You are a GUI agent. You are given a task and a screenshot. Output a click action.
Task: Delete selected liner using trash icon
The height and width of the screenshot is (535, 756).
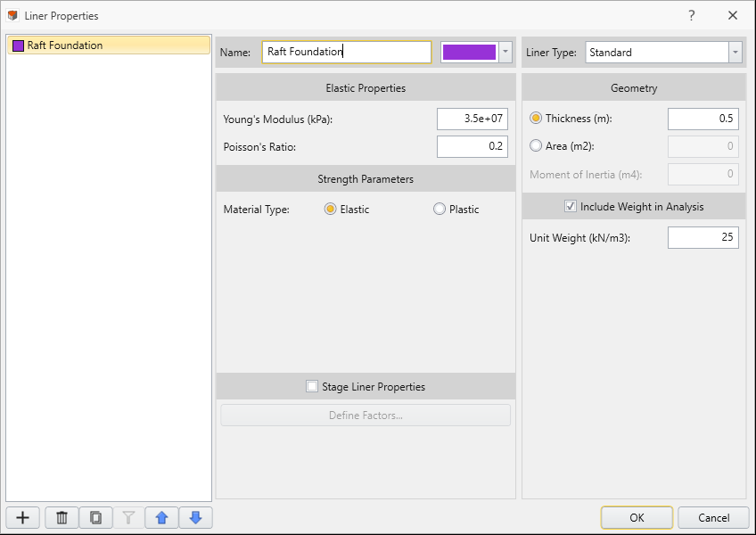click(62, 518)
